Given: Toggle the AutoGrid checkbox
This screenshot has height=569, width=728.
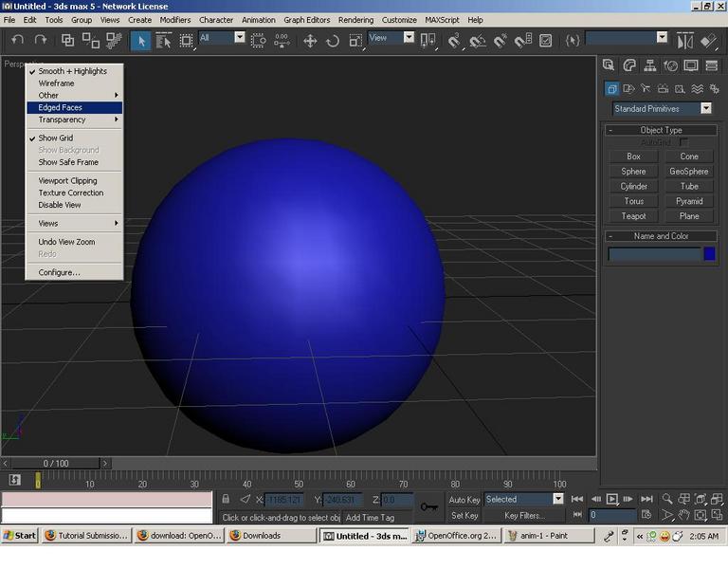Looking at the screenshot, I should click(x=683, y=141).
